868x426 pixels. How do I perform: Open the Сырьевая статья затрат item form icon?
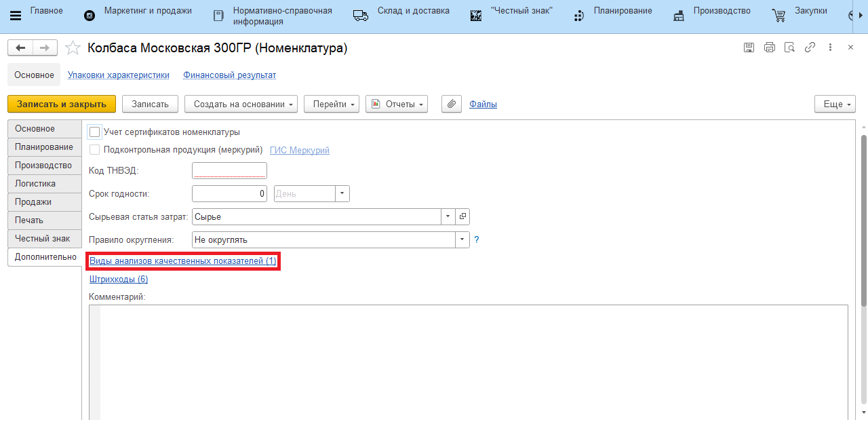click(463, 216)
